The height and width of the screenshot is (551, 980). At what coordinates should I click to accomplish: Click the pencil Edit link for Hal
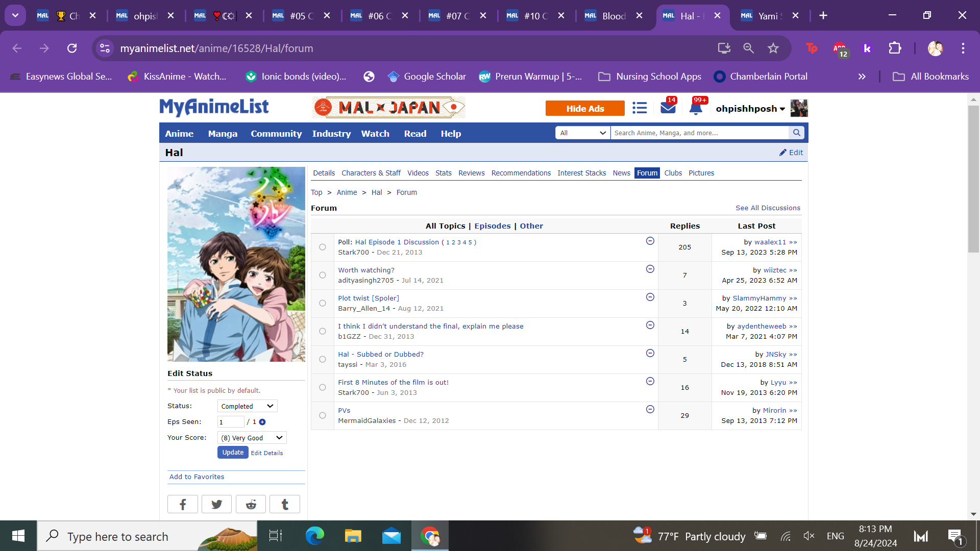(x=791, y=153)
